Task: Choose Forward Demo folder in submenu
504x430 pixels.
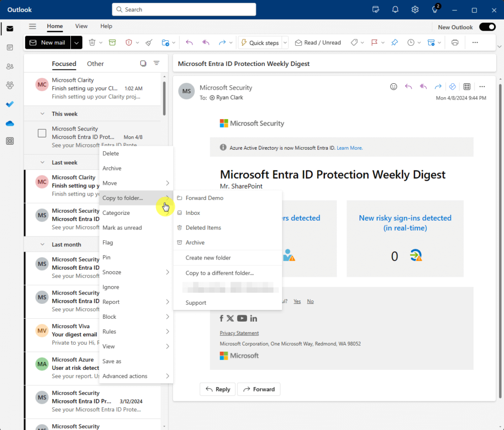Action: tap(227, 198)
